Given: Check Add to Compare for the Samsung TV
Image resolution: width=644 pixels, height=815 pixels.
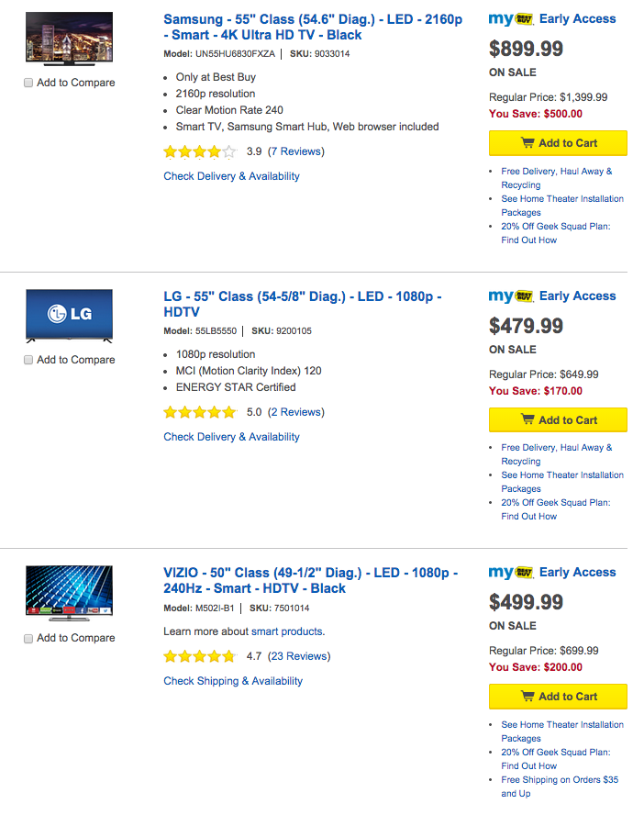Looking at the screenshot, I should tap(28, 82).
